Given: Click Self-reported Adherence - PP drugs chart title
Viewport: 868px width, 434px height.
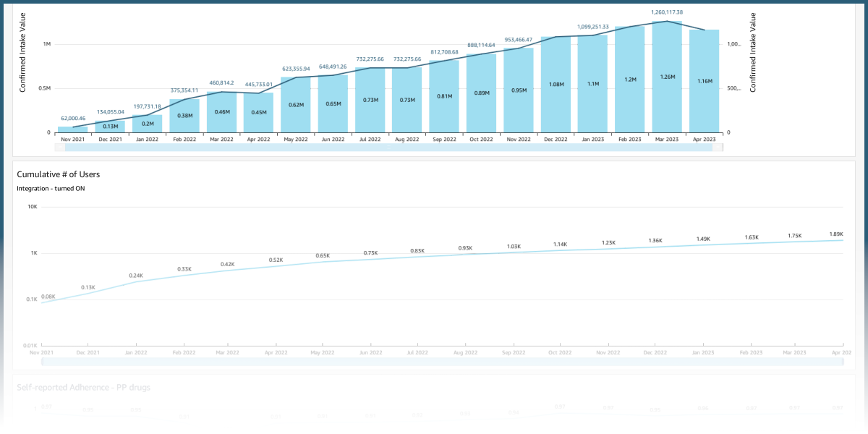Looking at the screenshot, I should tap(83, 388).
